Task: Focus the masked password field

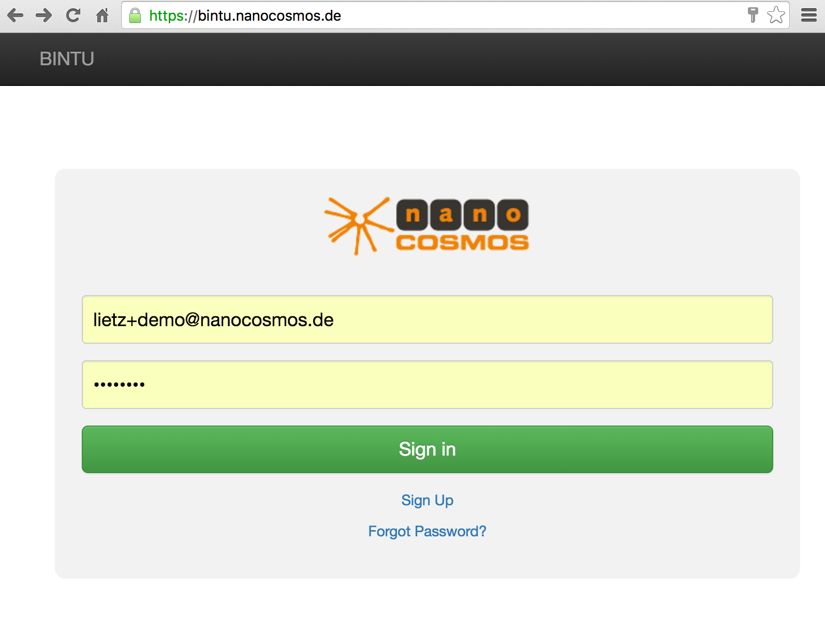Action: [x=427, y=385]
